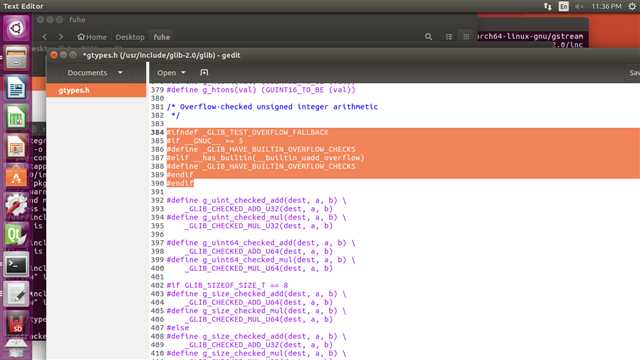Open the sound volume indicator
The width and height of the screenshot is (640, 360).
click(579, 6)
